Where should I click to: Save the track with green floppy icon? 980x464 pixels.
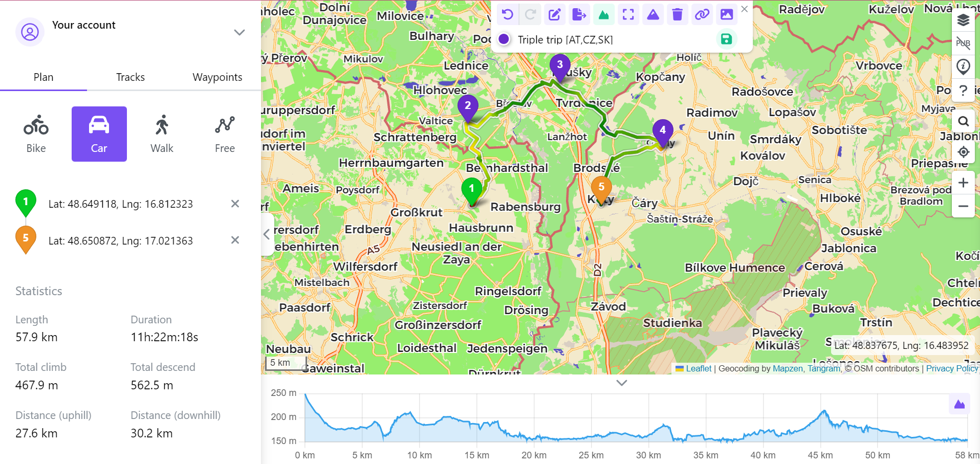pos(726,39)
